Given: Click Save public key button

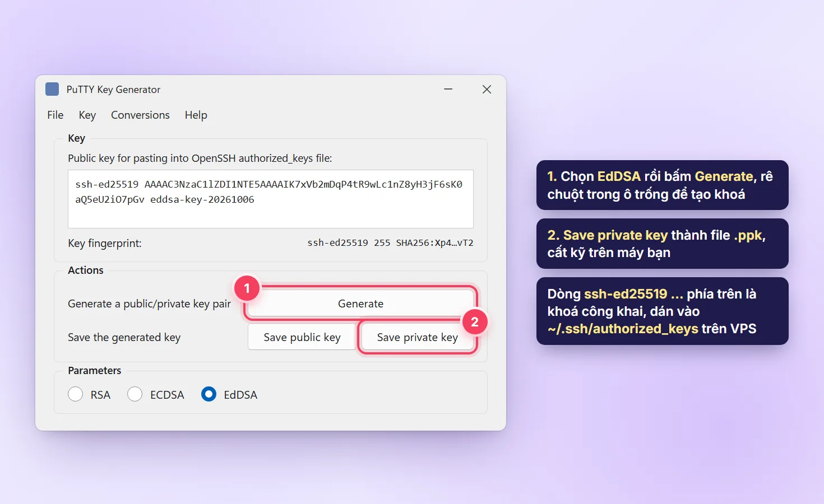Looking at the screenshot, I should coord(302,337).
